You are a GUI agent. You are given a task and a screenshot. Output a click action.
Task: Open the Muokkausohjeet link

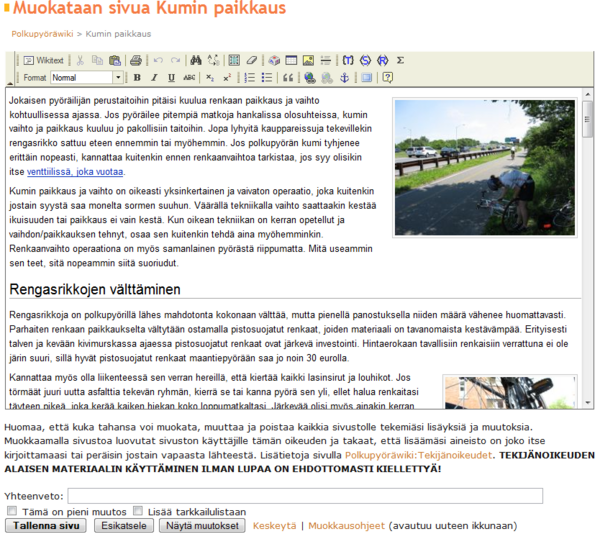pos(346,526)
